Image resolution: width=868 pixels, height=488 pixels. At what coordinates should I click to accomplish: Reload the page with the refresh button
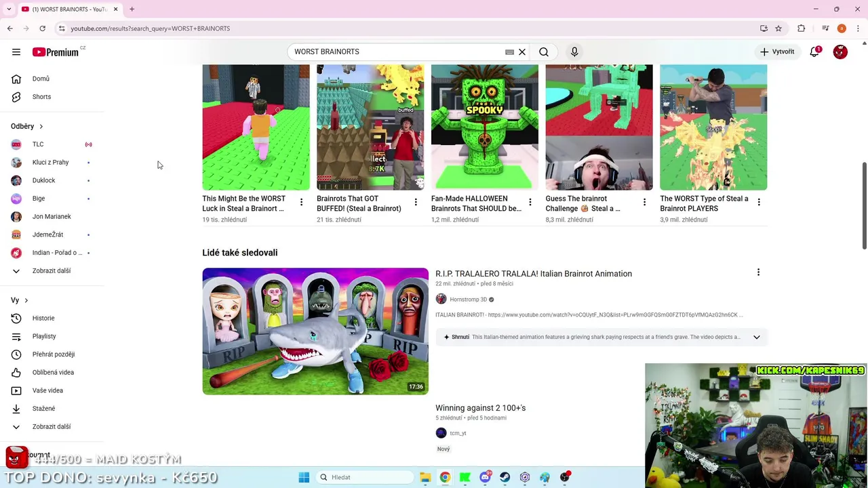tap(42, 28)
